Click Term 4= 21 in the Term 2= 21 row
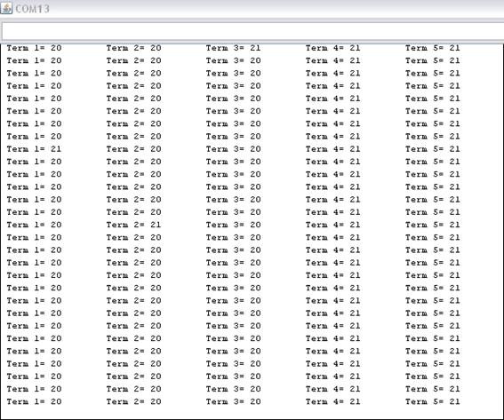The image size is (504, 420). tap(333, 225)
